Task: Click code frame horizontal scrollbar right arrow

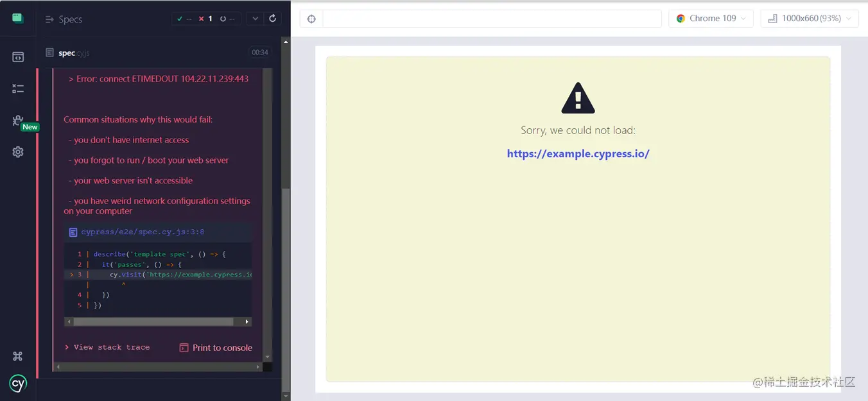Action: click(247, 321)
